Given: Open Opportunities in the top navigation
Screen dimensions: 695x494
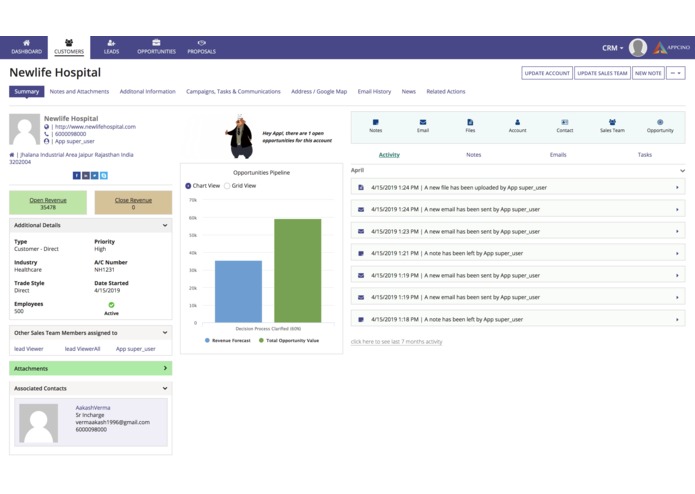Looking at the screenshot, I should (156, 47).
